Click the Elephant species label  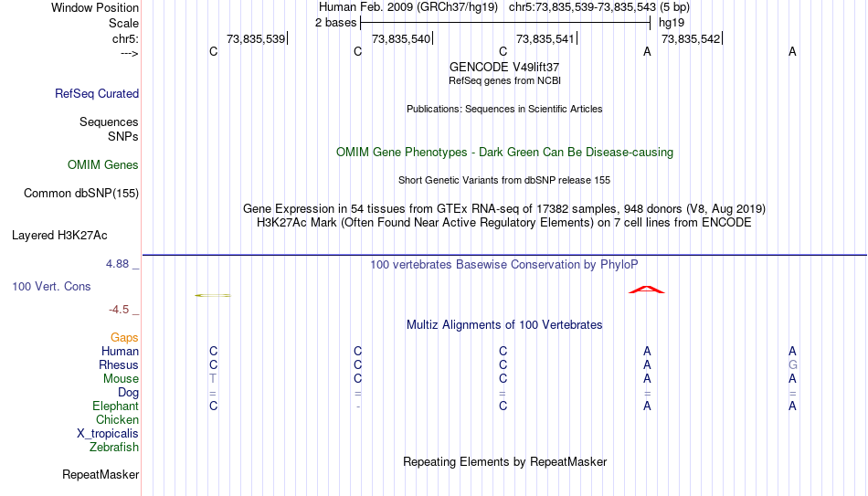point(116,406)
